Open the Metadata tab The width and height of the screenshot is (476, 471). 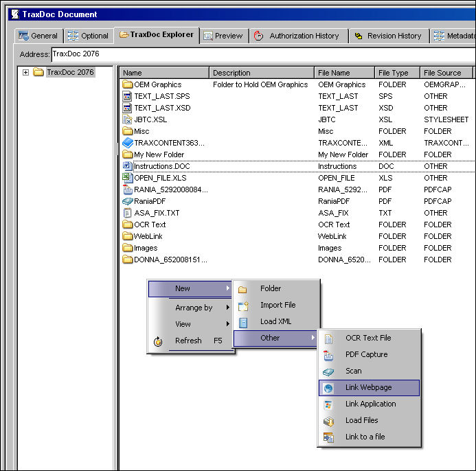pyautogui.click(x=453, y=36)
